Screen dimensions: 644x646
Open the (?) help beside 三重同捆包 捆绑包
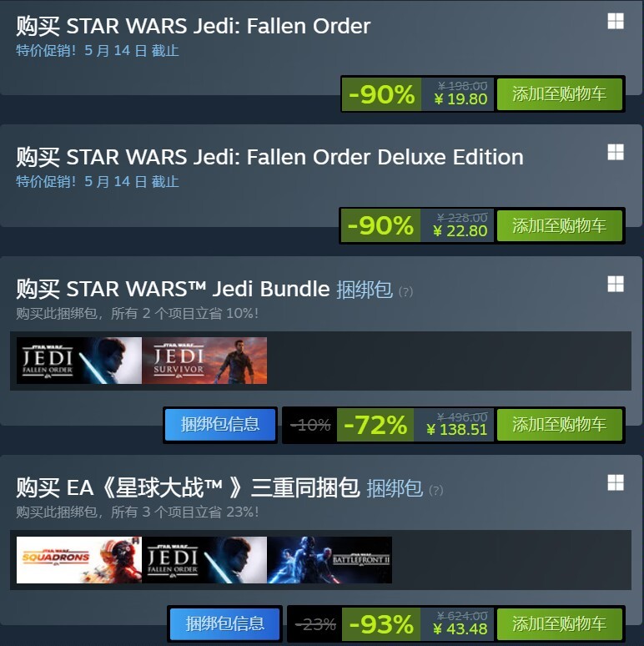pos(436,490)
